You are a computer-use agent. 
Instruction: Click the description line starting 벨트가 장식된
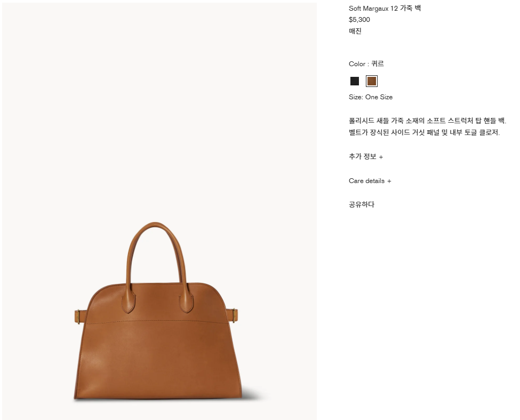(424, 132)
